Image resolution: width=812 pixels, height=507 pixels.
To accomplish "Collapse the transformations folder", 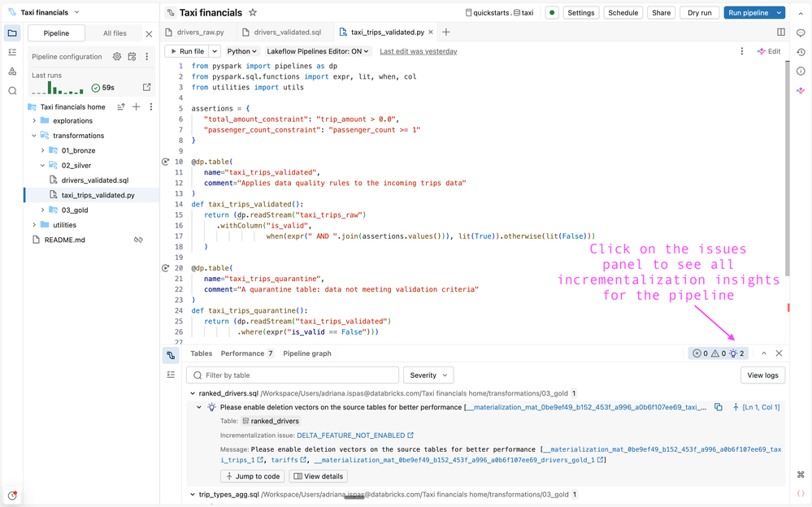I will click(x=34, y=136).
